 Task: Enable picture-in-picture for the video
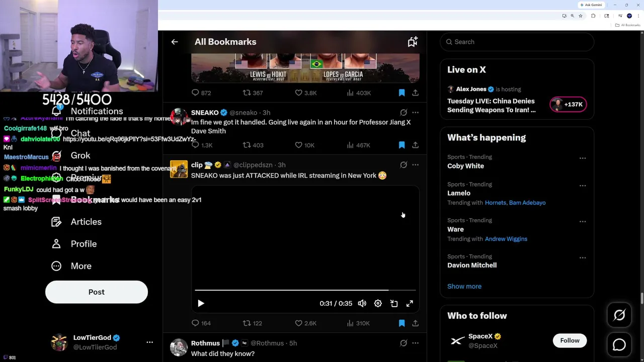coord(394,303)
